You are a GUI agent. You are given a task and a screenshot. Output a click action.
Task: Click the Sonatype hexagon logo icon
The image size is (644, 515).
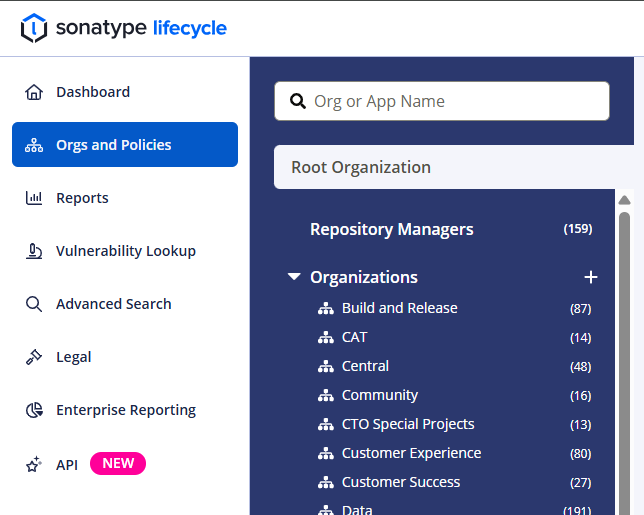coord(34,28)
